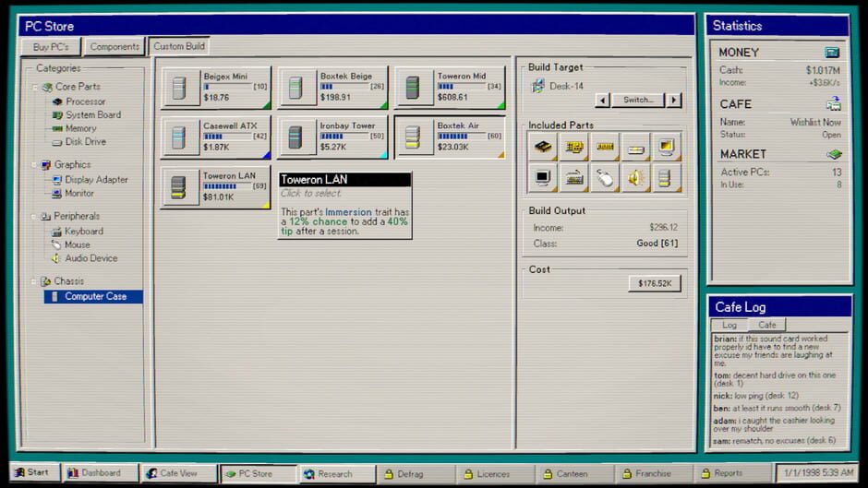Click the Cafe icon in Statistics
This screenshot has width=868, height=488.
click(x=833, y=103)
